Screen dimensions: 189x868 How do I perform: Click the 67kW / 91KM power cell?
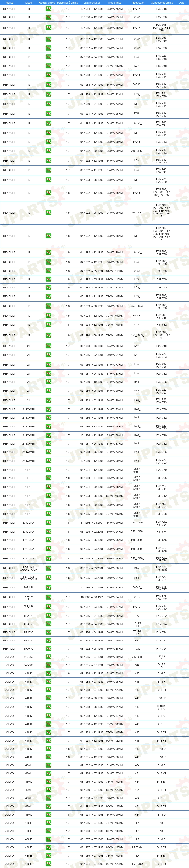115,287
